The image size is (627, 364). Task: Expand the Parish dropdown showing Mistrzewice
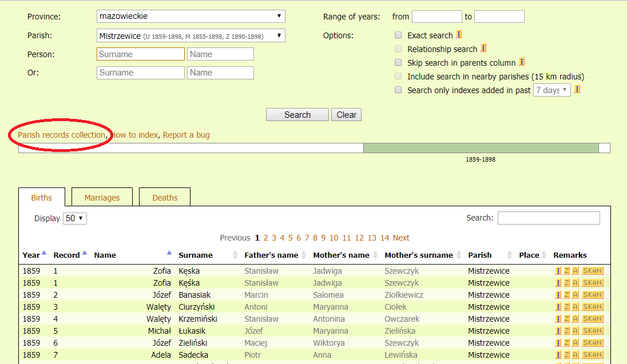191,36
